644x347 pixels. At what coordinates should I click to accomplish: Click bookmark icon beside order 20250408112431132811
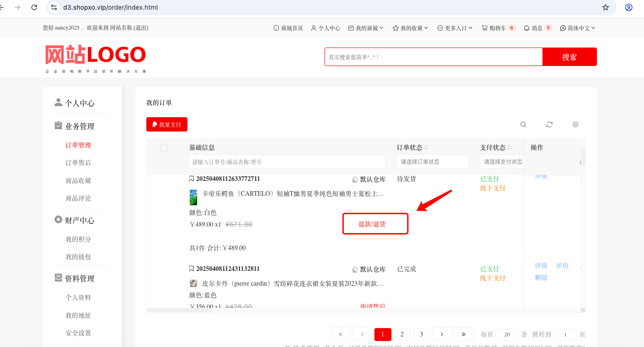tap(192, 269)
